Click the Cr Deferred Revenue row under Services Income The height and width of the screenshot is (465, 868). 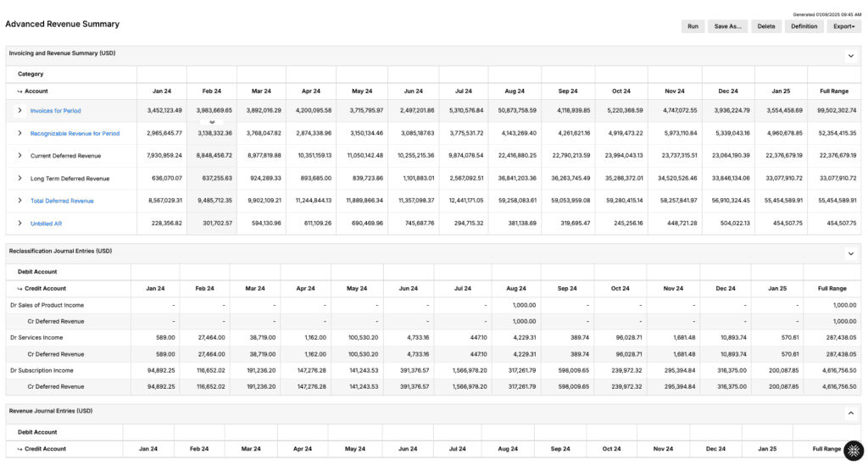[x=433, y=354]
